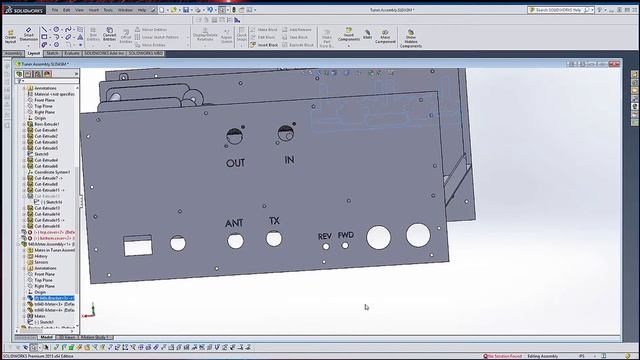Viewport: 640px width, 360px height.
Task: Select the Line sketch tool
Action: tap(44, 29)
